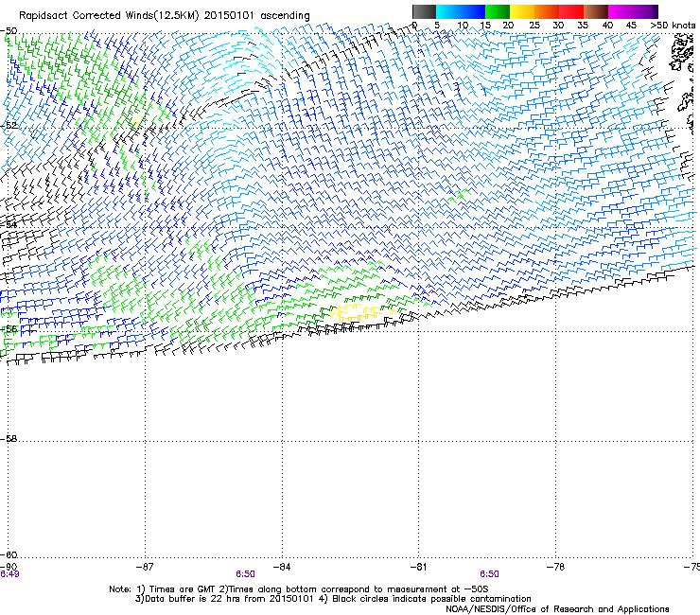Select the '-54' latitude axis label
This screenshot has width=700, height=615.
[9, 224]
